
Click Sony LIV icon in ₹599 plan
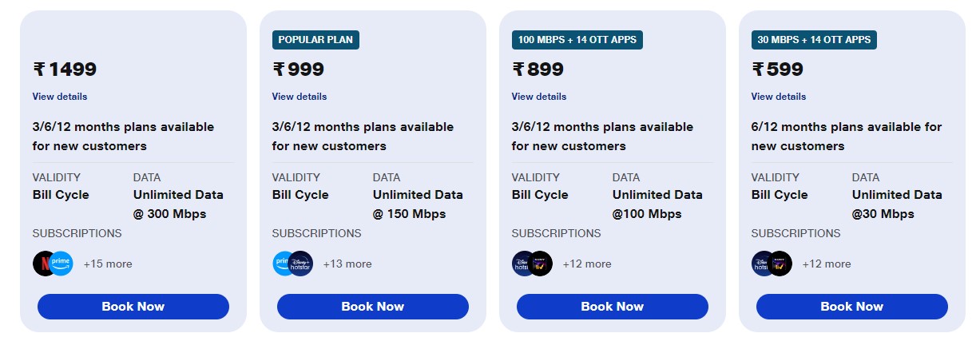[x=781, y=264]
